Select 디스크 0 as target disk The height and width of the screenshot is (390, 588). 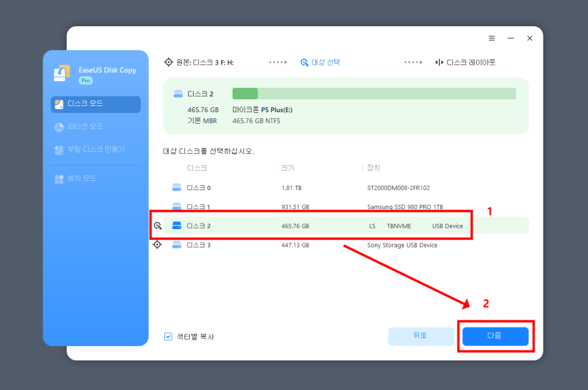pos(346,188)
